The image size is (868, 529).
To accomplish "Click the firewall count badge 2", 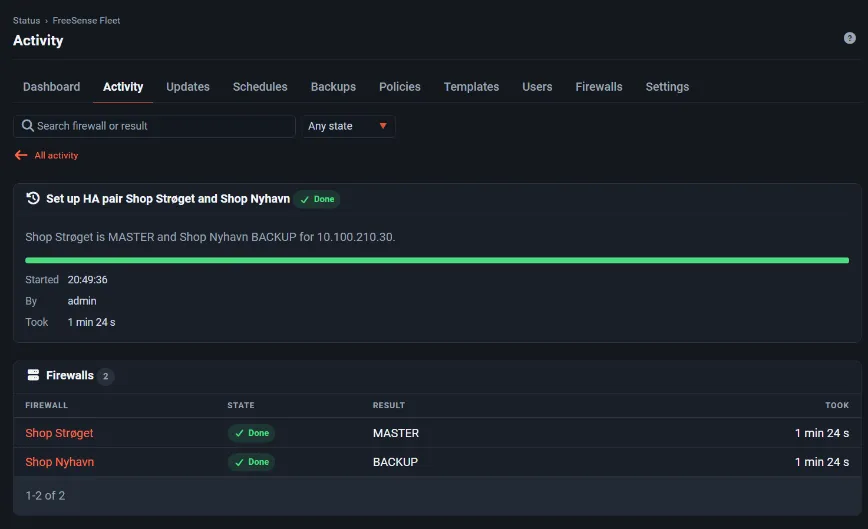I will [x=105, y=376].
